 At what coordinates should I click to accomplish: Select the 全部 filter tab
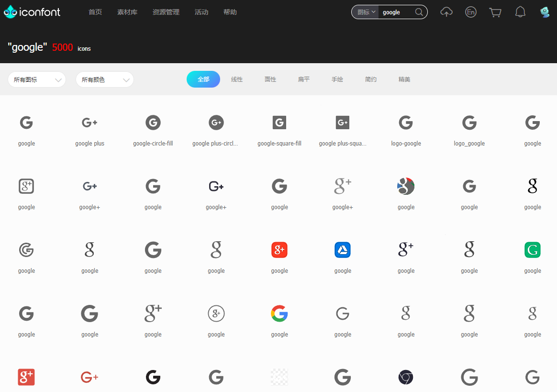[x=203, y=79]
